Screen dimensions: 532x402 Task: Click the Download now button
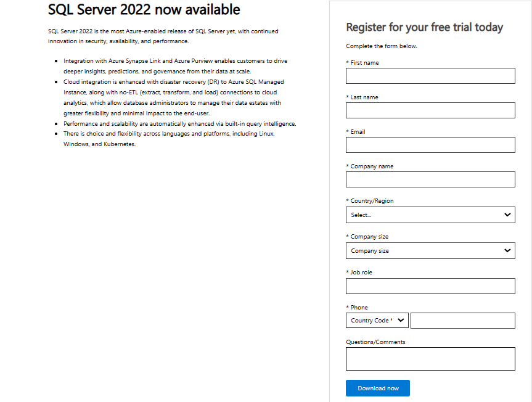click(x=378, y=388)
